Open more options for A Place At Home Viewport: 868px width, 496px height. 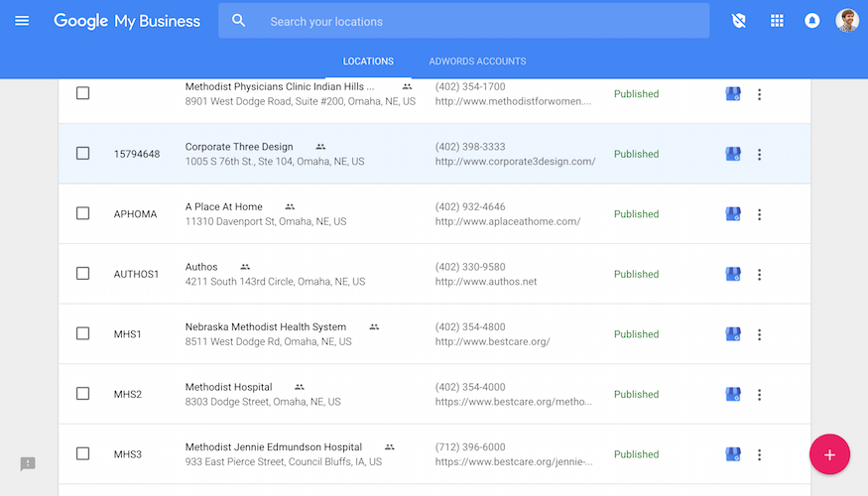tap(760, 214)
